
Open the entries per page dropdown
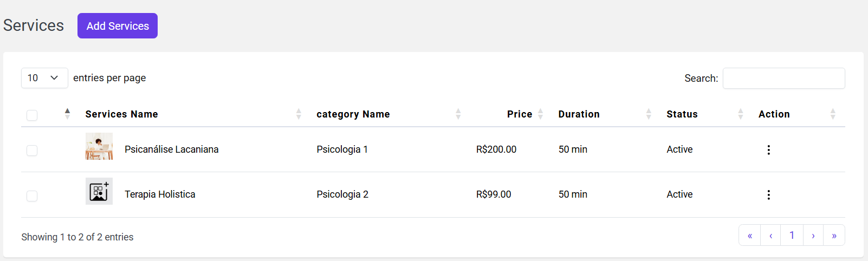pos(44,78)
